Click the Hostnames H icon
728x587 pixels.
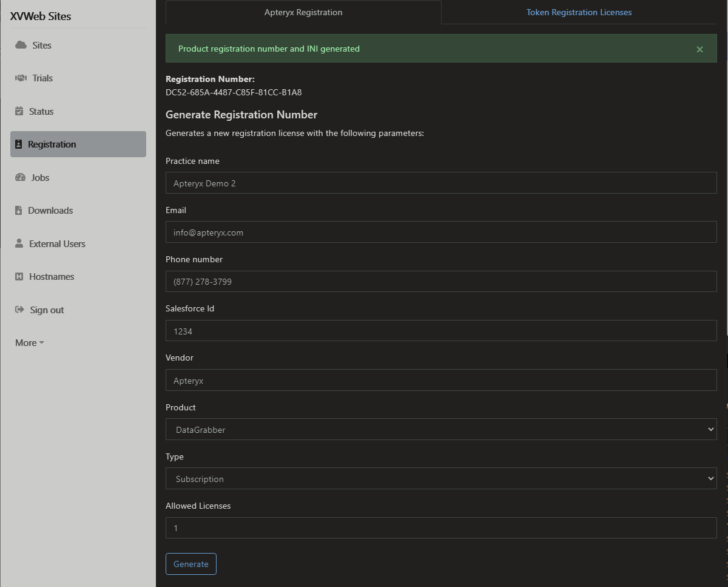[x=19, y=277]
